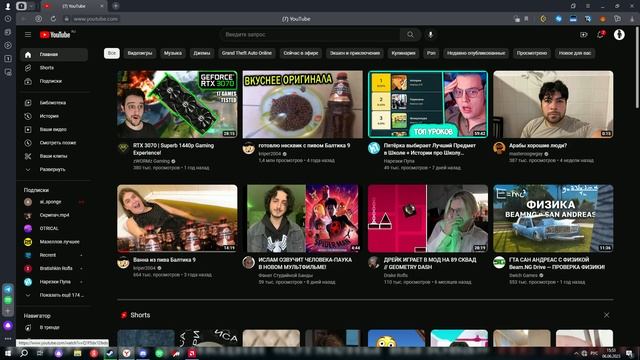Open Discord from taskbar
This screenshot has width=640, height=360.
(143, 353)
